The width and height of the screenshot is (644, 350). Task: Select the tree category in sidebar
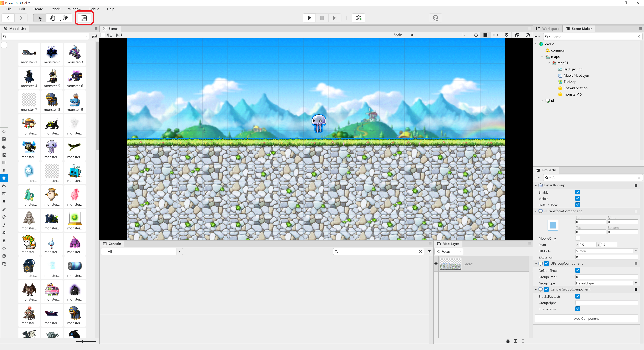click(x=4, y=170)
